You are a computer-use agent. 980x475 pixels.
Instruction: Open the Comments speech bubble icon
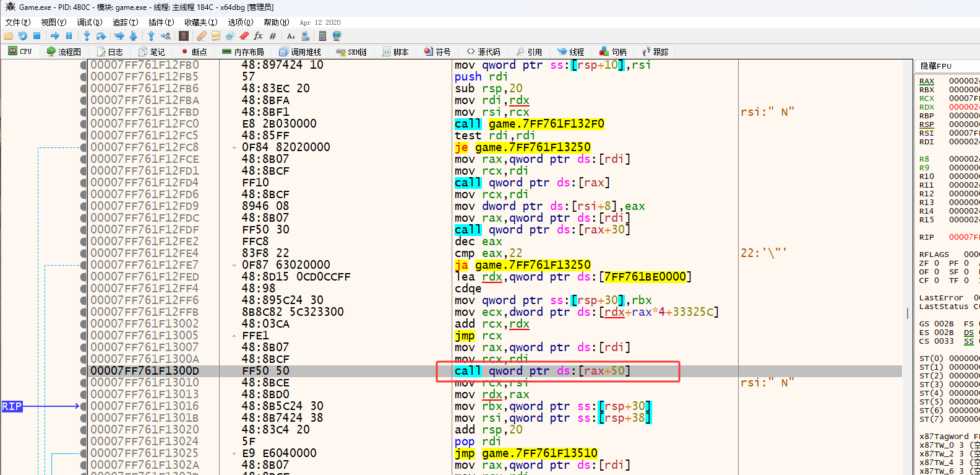(216, 36)
